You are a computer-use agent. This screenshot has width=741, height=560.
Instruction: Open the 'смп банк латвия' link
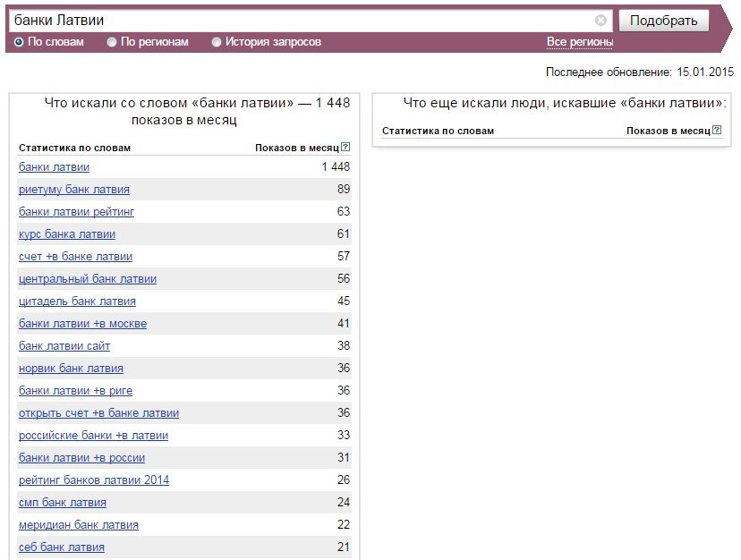(x=63, y=503)
